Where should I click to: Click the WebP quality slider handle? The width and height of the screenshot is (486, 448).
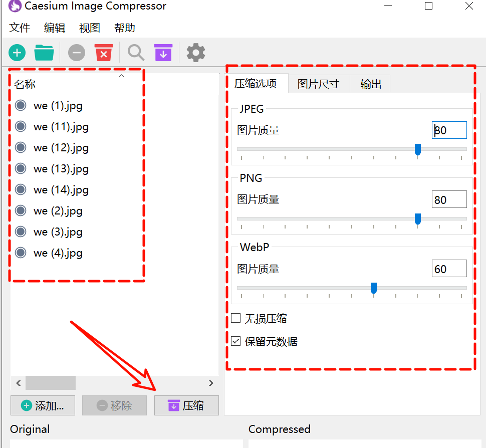[x=374, y=288]
